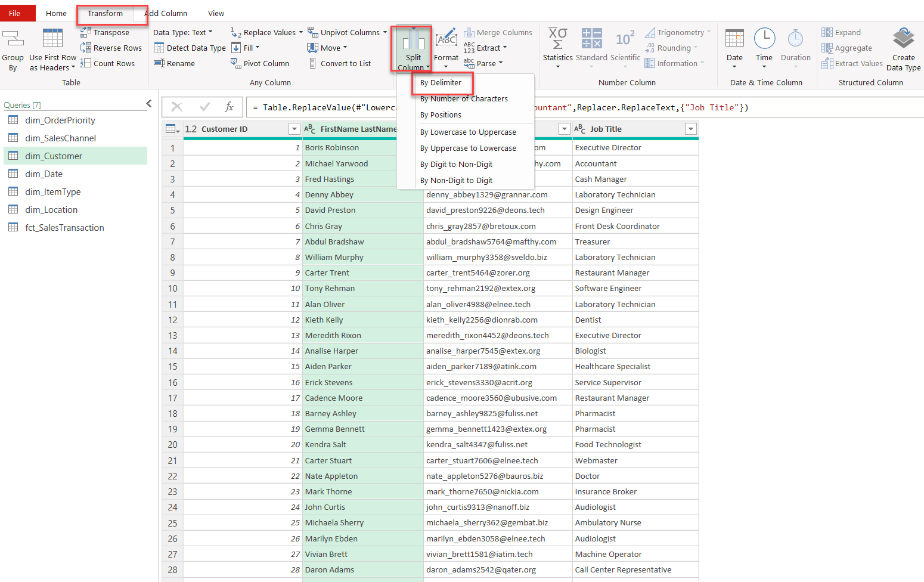Click the Group By icon
This screenshot has width=924, height=582.
(13, 39)
